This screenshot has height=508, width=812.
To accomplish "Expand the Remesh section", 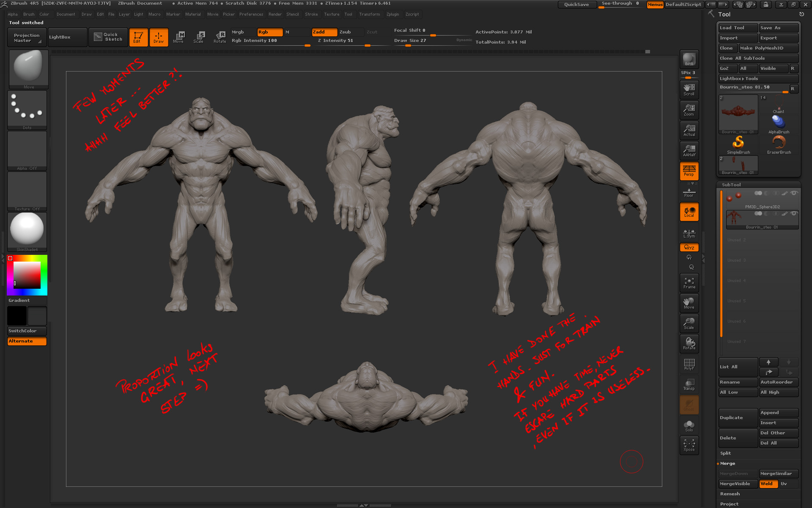I will point(730,494).
